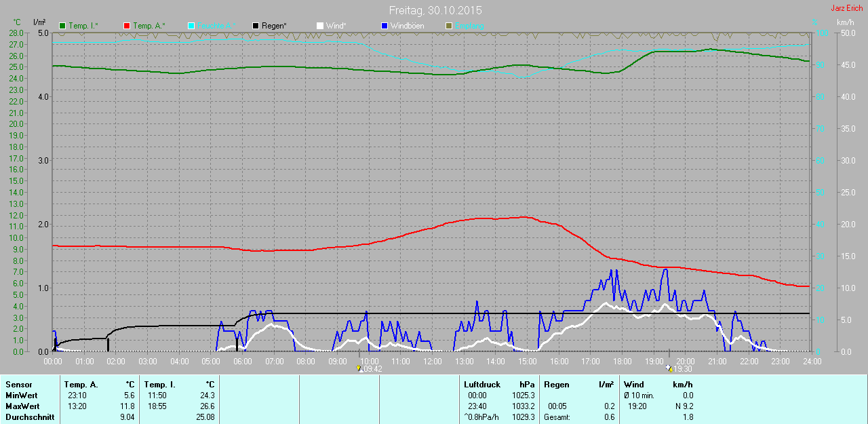Click the Ø 10 min. wind label
Image resolution: width=868 pixels, height=424 pixels.
click(x=639, y=396)
